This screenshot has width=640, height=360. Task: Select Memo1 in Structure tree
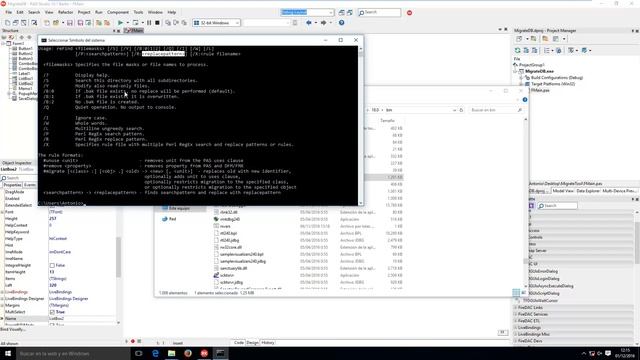(x=25, y=89)
